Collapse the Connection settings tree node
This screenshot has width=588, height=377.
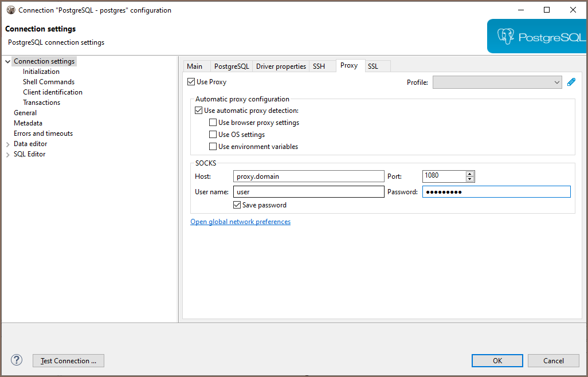pos(8,61)
